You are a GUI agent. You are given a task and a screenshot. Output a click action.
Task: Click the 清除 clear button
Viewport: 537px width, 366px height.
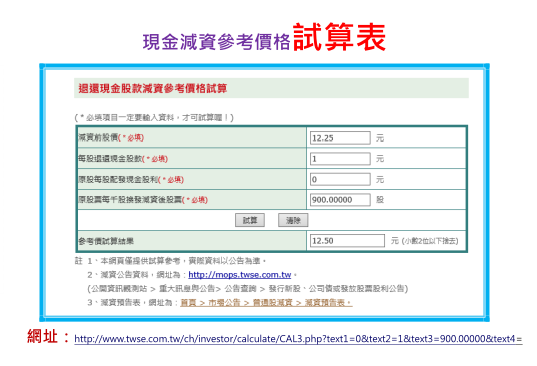293,220
